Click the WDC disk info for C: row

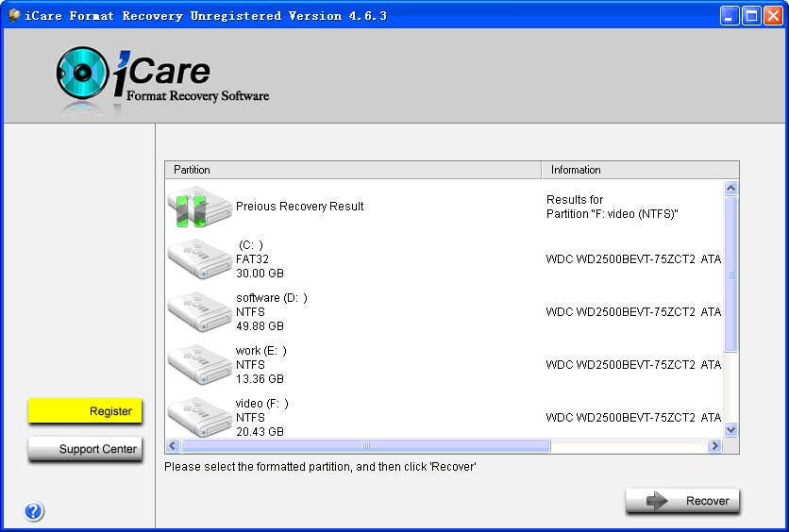(x=633, y=259)
